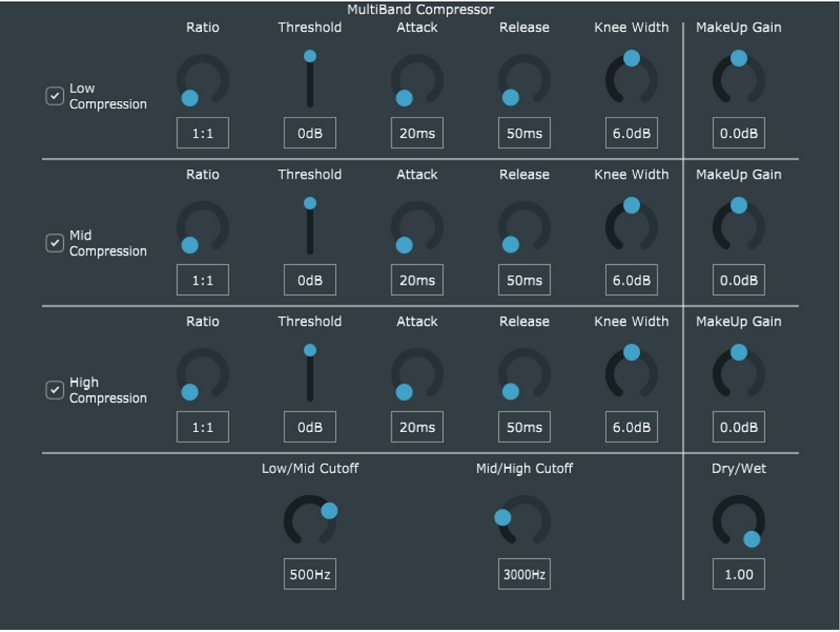Select the Low band Knee Width 6.0dB box
Viewport: 840px width, 632px height.
[x=631, y=133]
